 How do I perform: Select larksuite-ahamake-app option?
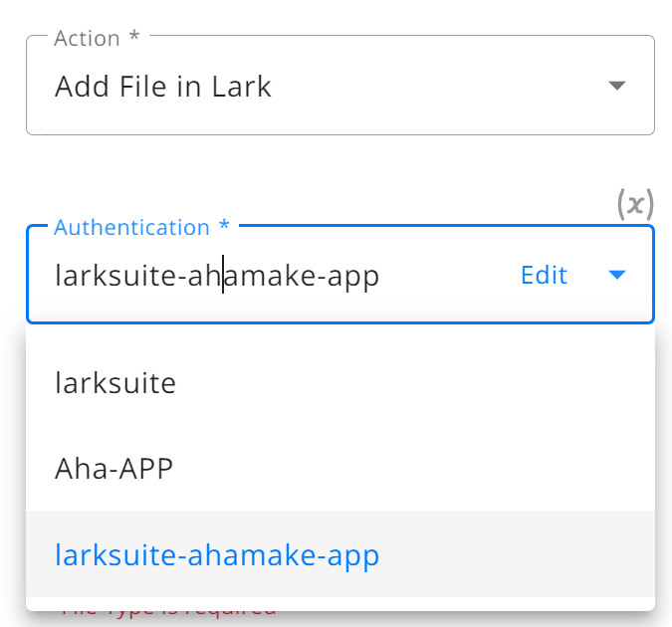coord(340,554)
